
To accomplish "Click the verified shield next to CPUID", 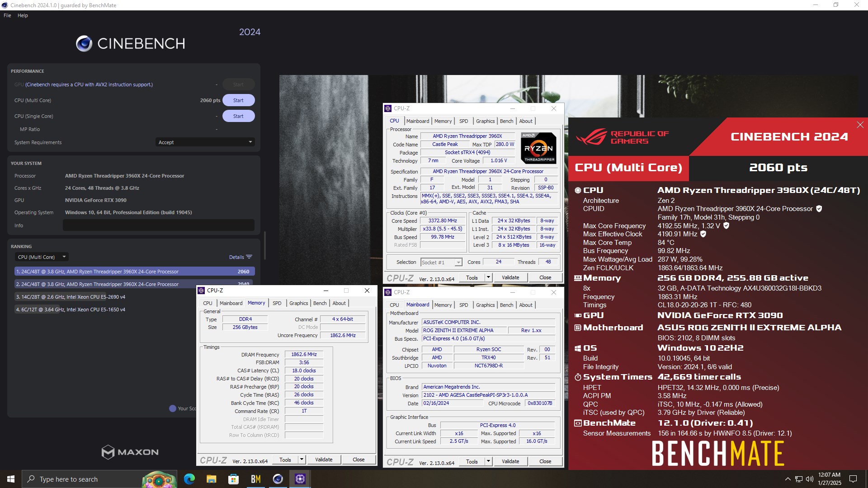I will pyautogui.click(x=819, y=209).
